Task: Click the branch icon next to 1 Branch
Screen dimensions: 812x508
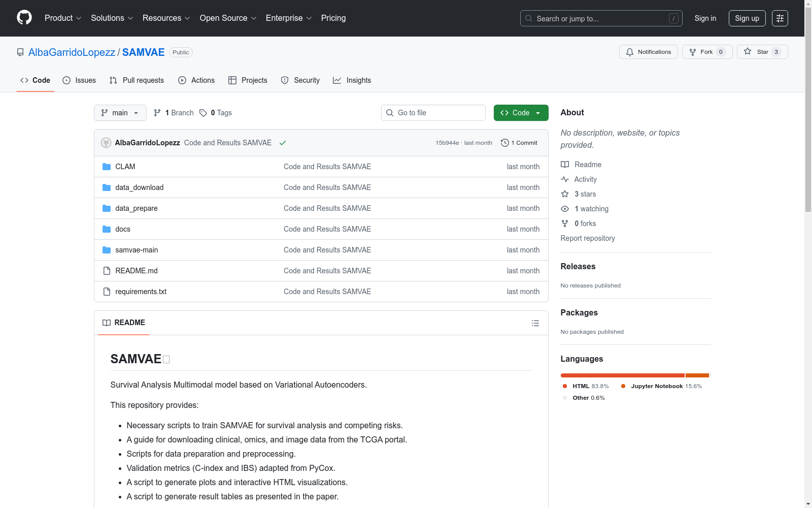Action: click(x=157, y=113)
